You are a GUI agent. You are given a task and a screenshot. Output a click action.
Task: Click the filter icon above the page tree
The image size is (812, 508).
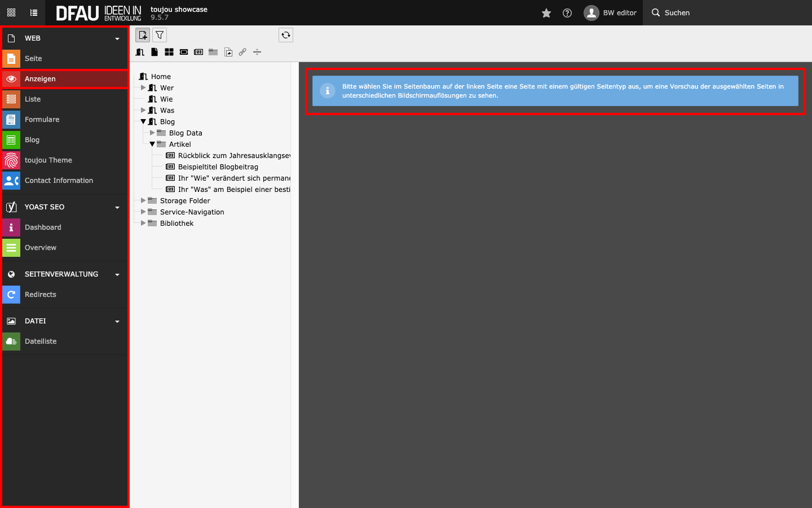pos(160,35)
